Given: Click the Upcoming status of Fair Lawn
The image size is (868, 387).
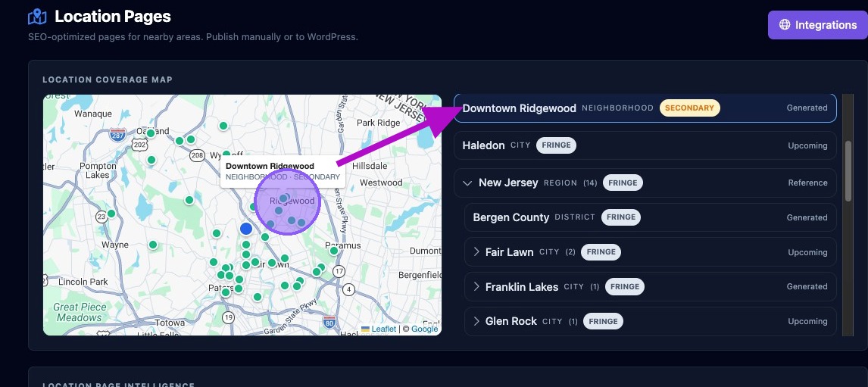Looking at the screenshot, I should coord(807,252).
